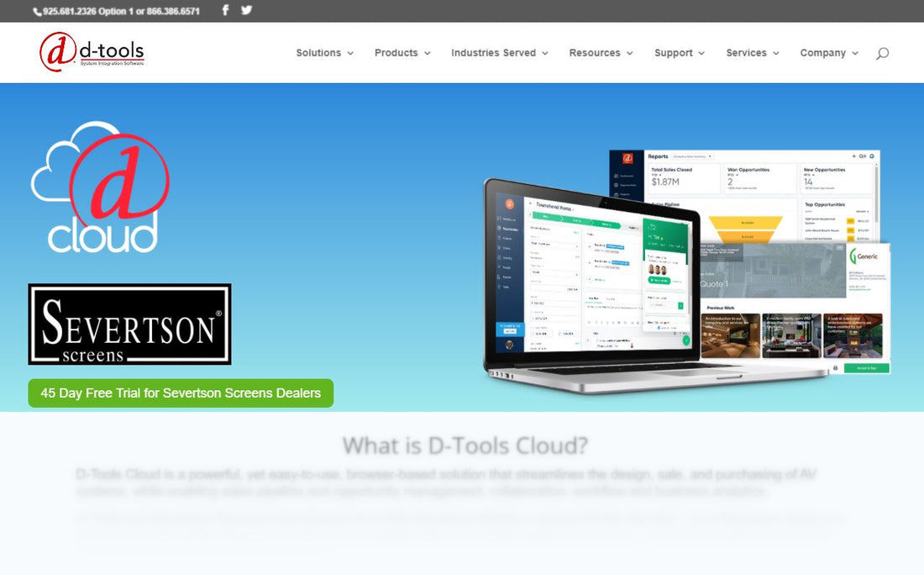
Task: Open the Resources menu
Action: pyautogui.click(x=601, y=53)
